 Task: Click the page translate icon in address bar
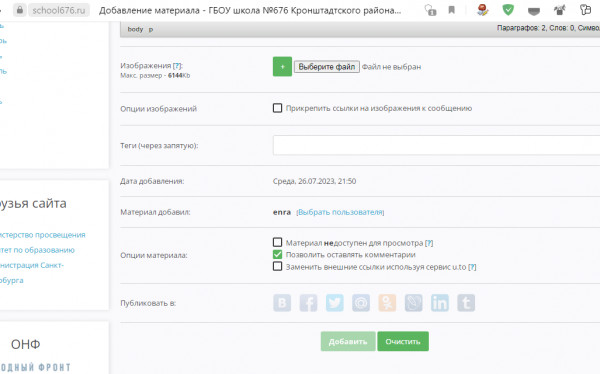coord(430,10)
